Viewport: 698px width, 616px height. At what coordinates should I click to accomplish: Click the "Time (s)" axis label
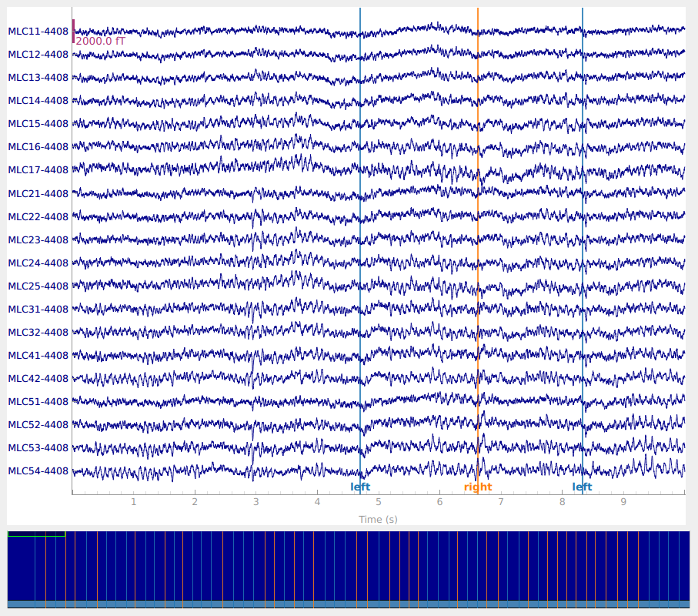378,520
